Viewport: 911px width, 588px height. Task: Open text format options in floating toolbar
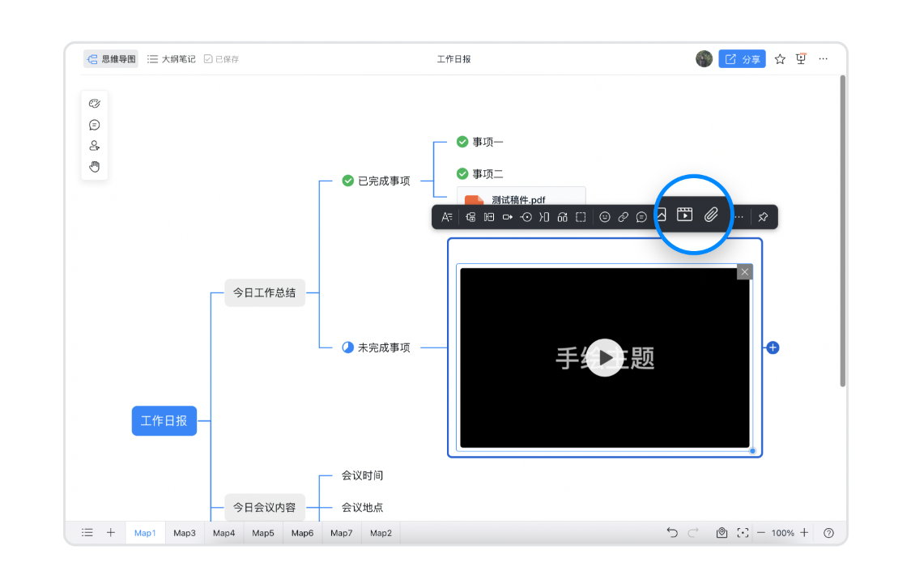[x=447, y=217]
